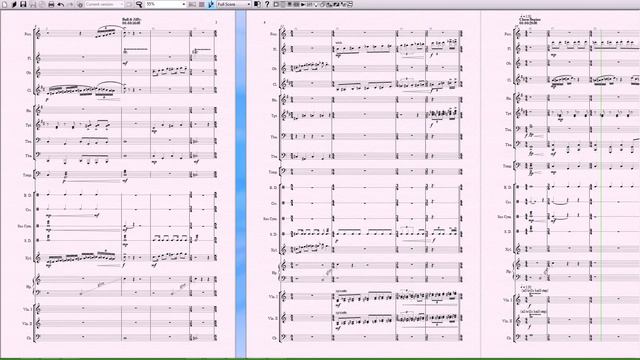Image resolution: width=640 pixels, height=360 pixels.
Task: Click the greyed Redo arrow
Action: [x=70, y=4]
